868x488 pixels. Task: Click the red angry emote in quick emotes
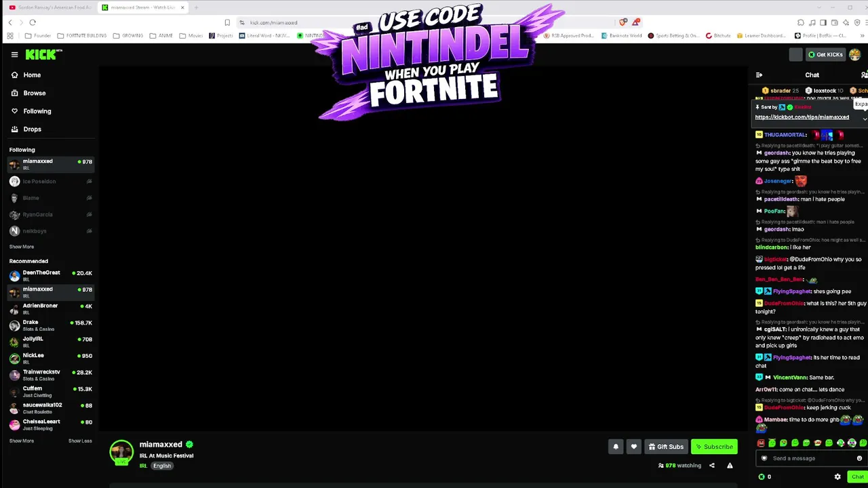point(761,443)
